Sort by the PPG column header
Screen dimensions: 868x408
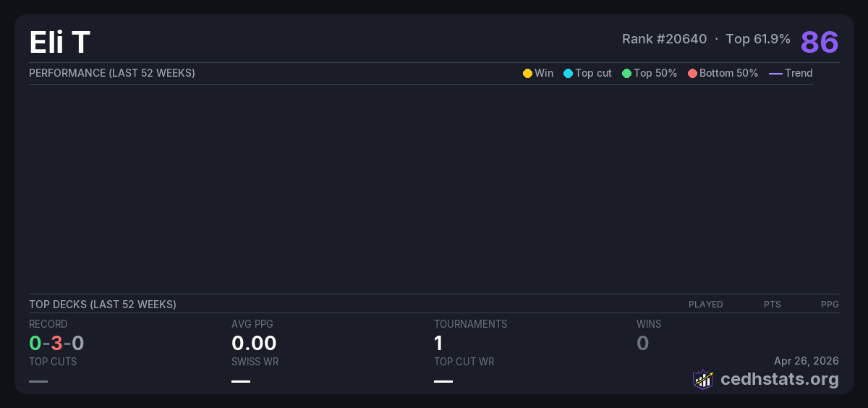coord(829,305)
